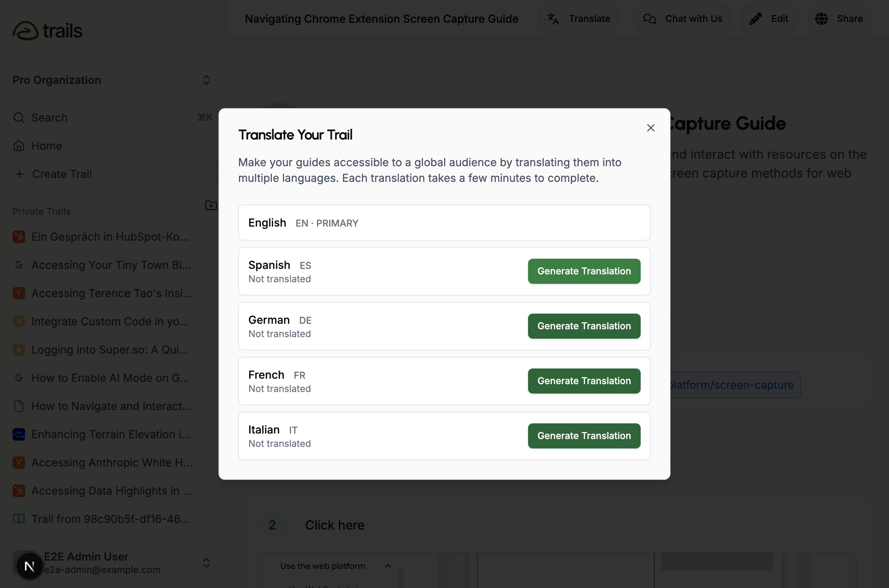This screenshot has height=588, width=889.
Task: Collapse the Use the web platform section
Action: coord(388,566)
